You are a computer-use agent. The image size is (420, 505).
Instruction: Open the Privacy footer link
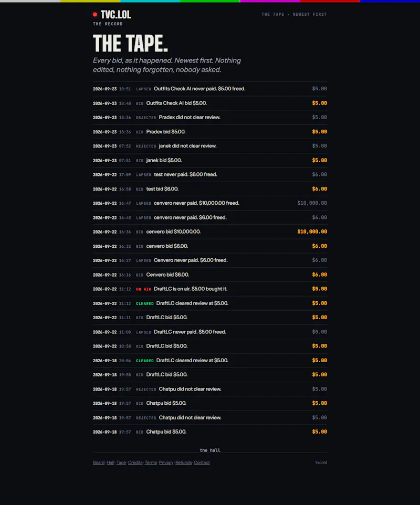166,462
